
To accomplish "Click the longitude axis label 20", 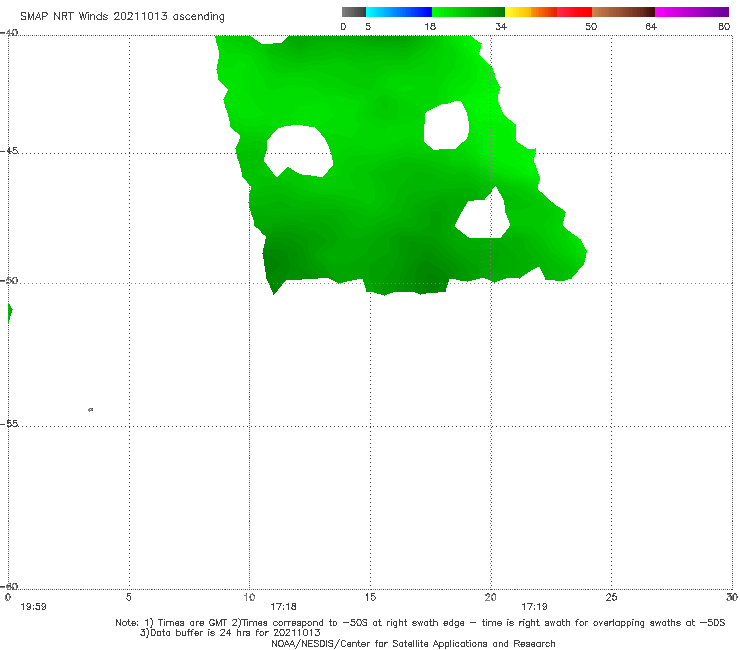I will pyautogui.click(x=490, y=597).
